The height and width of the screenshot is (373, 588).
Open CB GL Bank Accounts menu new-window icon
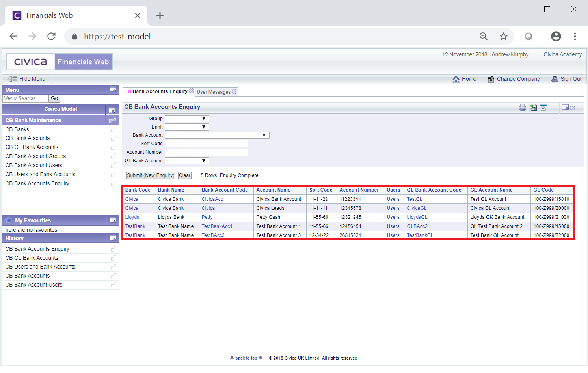pos(114,147)
